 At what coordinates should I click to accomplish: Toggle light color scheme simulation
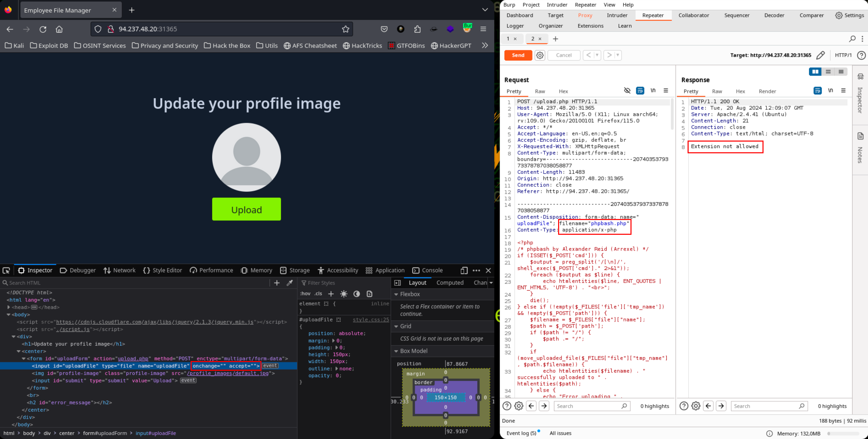pos(344,294)
